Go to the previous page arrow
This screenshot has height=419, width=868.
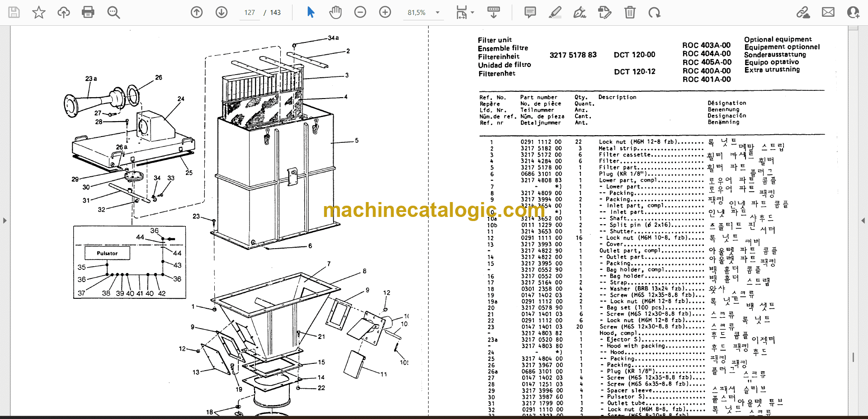pyautogui.click(x=197, y=12)
